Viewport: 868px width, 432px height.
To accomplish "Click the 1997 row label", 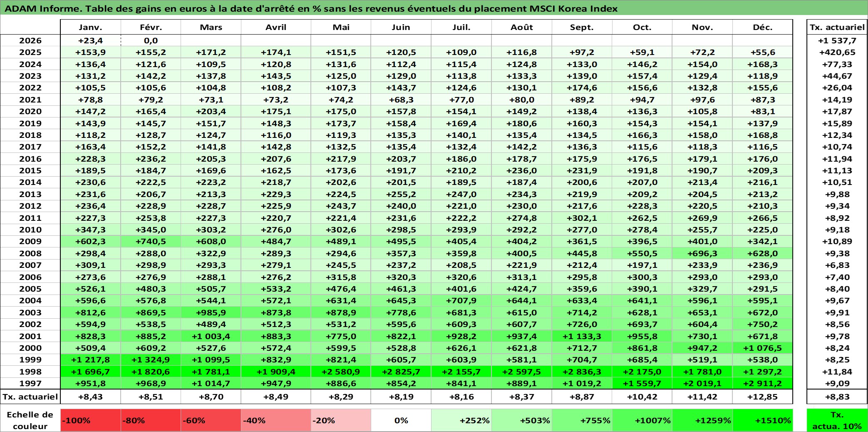I will (x=30, y=383).
